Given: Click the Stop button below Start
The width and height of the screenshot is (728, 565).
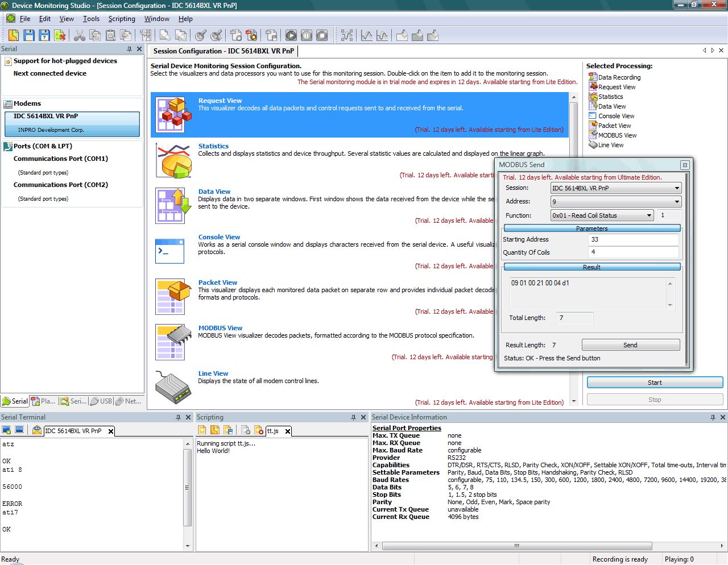Looking at the screenshot, I should pos(655,400).
